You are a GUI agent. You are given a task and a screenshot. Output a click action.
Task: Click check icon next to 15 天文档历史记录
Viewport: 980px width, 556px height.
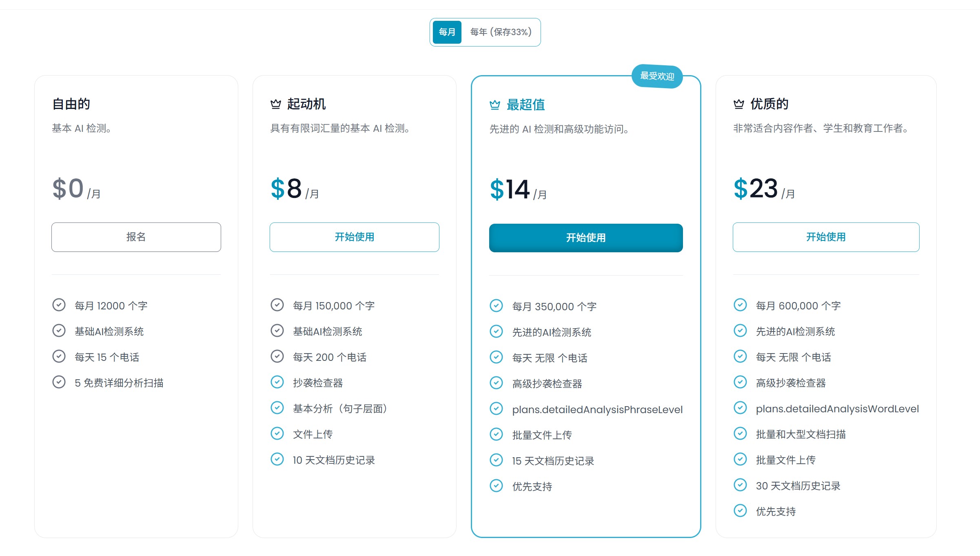click(496, 460)
